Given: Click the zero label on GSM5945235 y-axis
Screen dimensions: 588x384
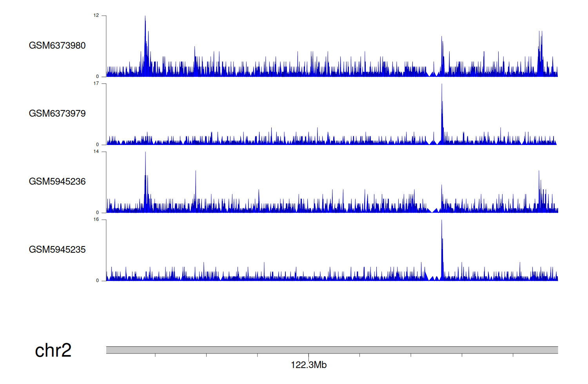Looking at the screenshot, I should [98, 281].
